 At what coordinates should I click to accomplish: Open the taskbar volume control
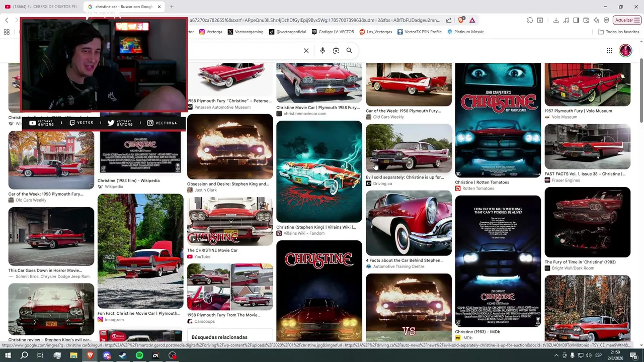tap(588, 355)
